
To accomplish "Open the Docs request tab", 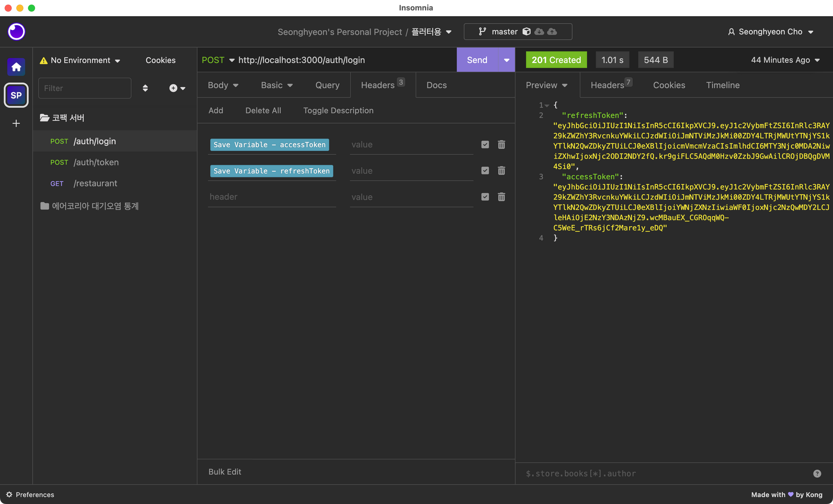I will click(x=436, y=85).
